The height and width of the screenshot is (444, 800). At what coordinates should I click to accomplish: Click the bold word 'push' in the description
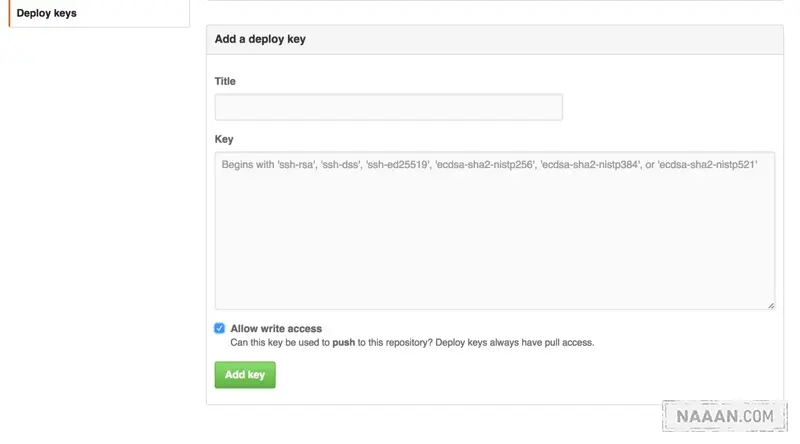point(344,342)
